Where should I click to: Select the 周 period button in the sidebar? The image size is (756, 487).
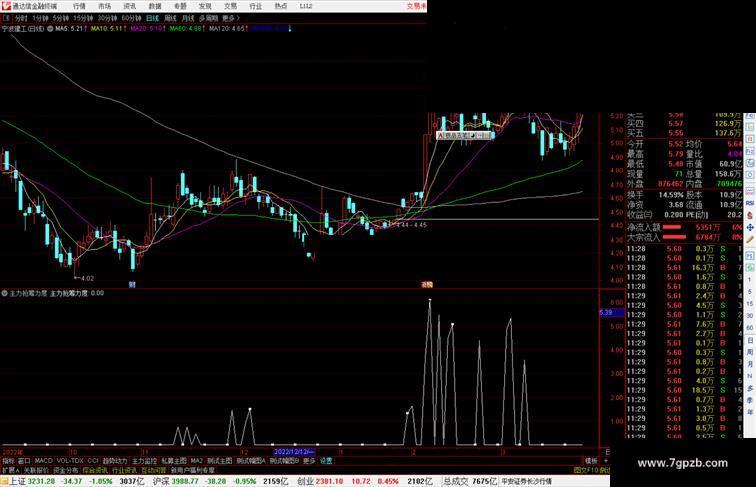750,352
